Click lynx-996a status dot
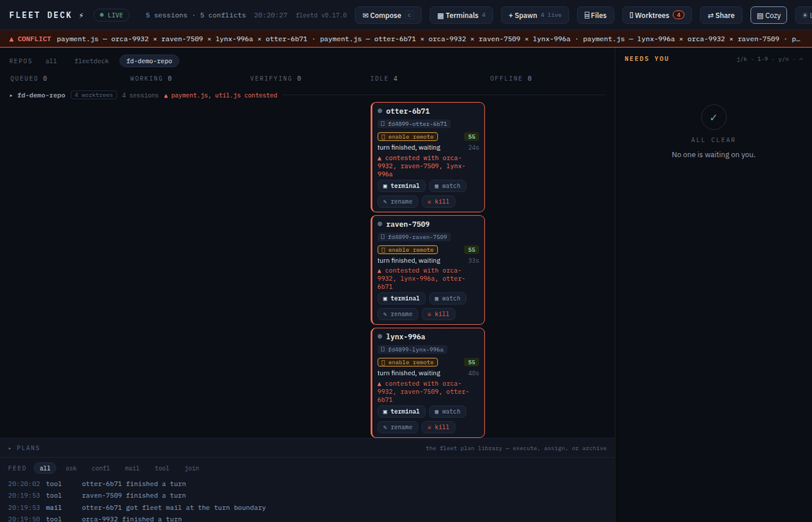 coord(380,336)
